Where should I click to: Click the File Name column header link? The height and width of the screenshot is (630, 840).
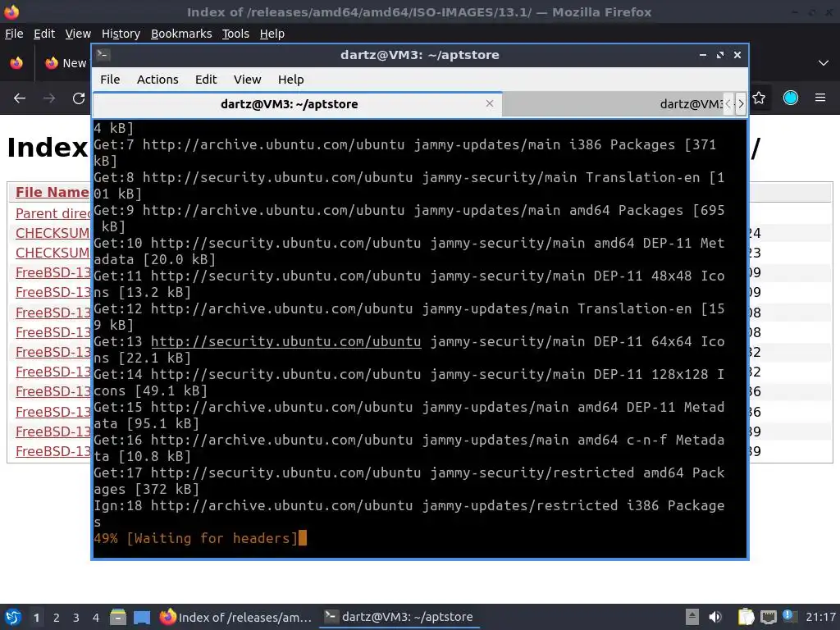pos(52,192)
